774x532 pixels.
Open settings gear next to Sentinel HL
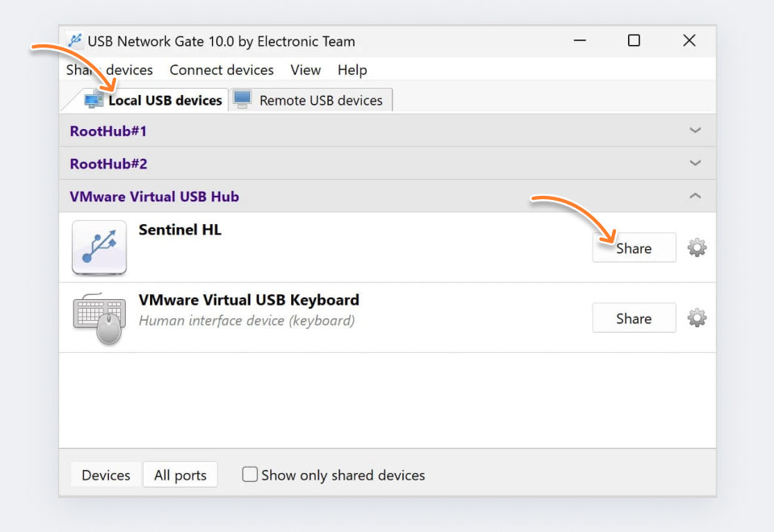[696, 247]
